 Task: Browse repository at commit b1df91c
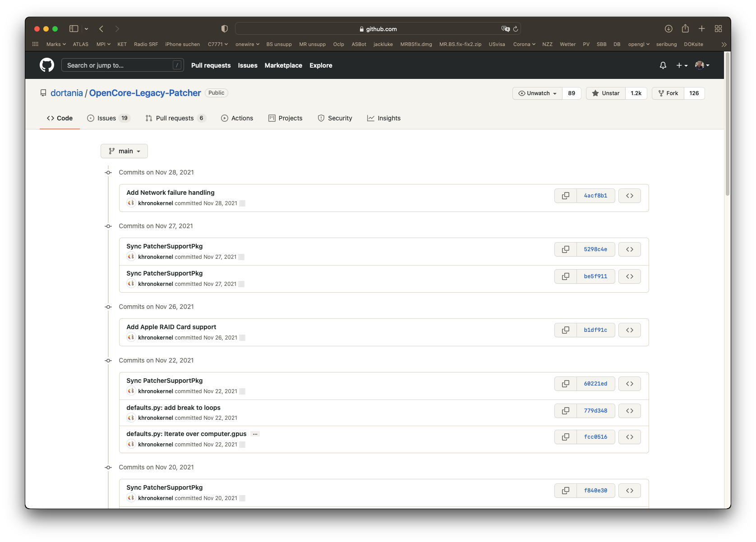point(630,330)
